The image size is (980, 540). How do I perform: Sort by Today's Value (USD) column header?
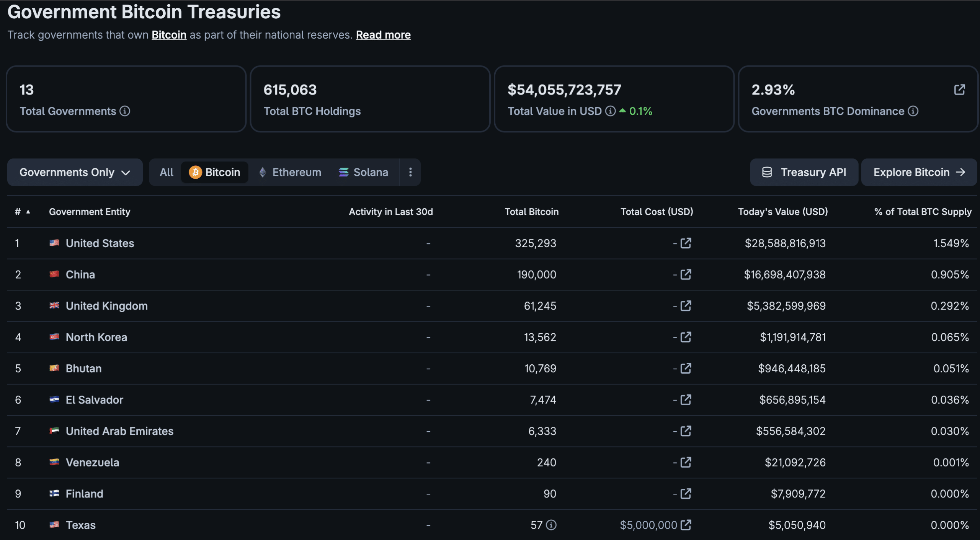click(782, 212)
